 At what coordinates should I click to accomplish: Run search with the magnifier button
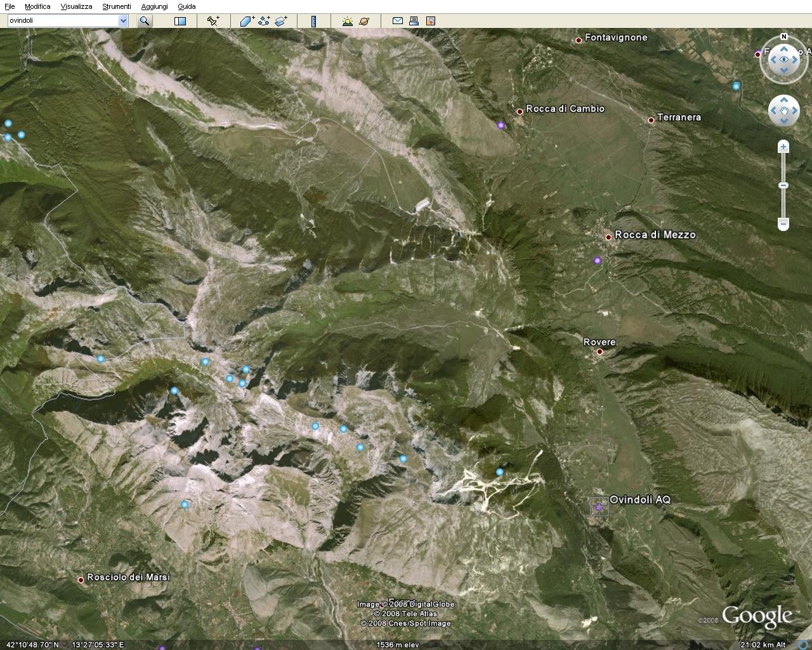pos(145,20)
